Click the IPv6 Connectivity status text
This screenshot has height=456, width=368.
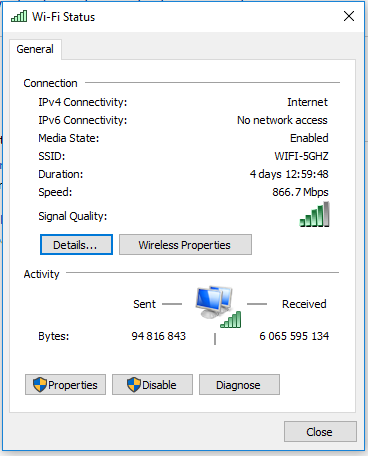[x=282, y=120]
